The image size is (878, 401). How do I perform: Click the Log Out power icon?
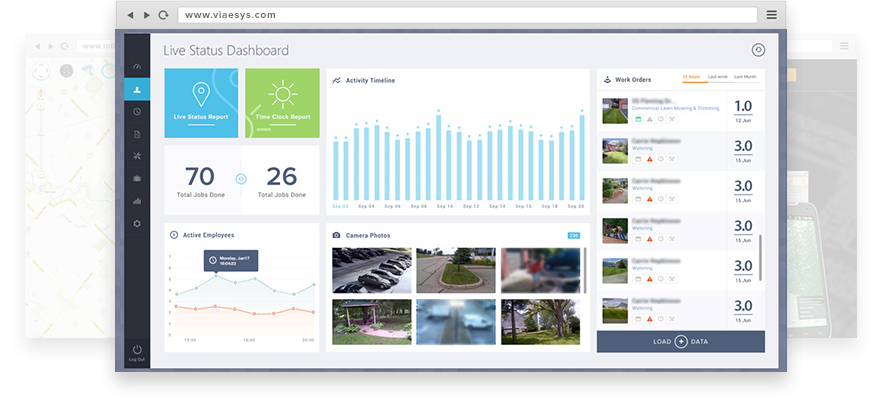pos(137,348)
